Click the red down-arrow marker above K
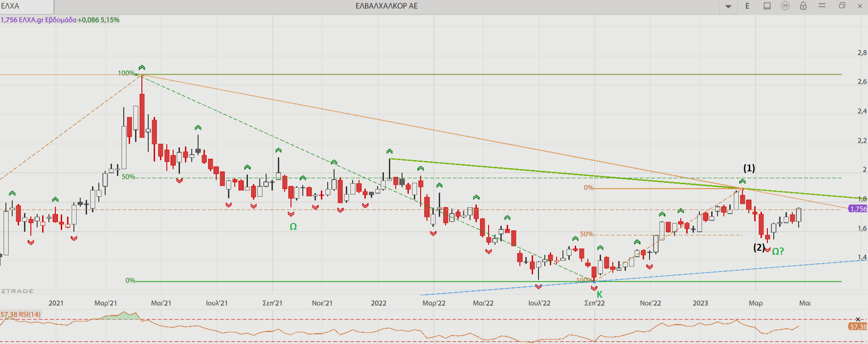The image size is (868, 344). pos(594,288)
